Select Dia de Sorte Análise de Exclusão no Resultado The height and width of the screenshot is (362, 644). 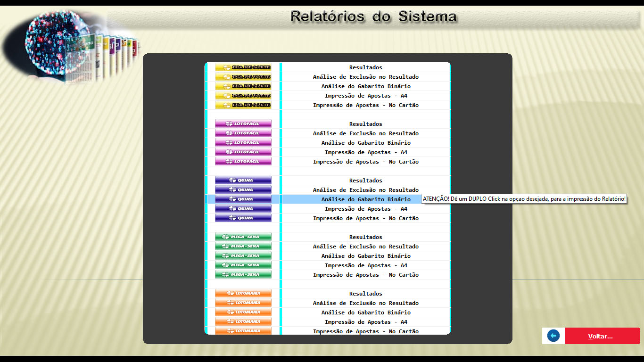tap(366, 77)
